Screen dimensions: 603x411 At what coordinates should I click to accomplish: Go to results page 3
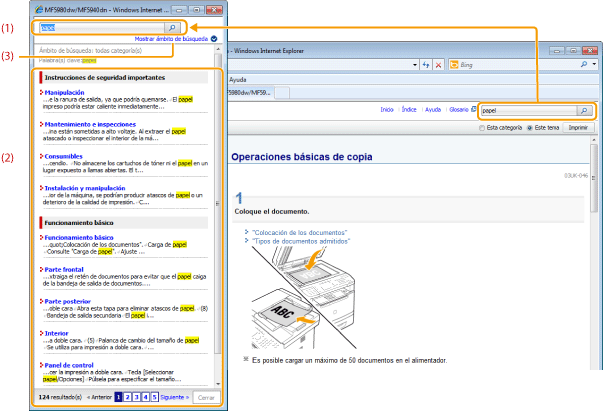point(137,397)
